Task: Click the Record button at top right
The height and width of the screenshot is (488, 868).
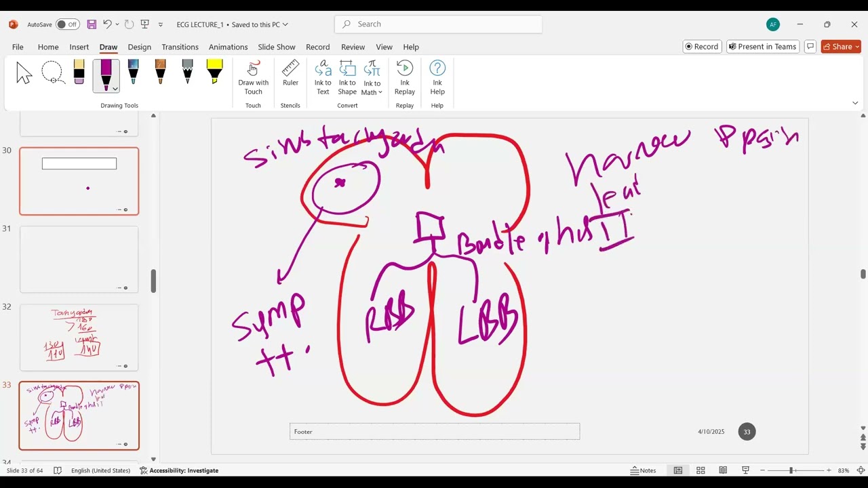Action: pos(702,47)
